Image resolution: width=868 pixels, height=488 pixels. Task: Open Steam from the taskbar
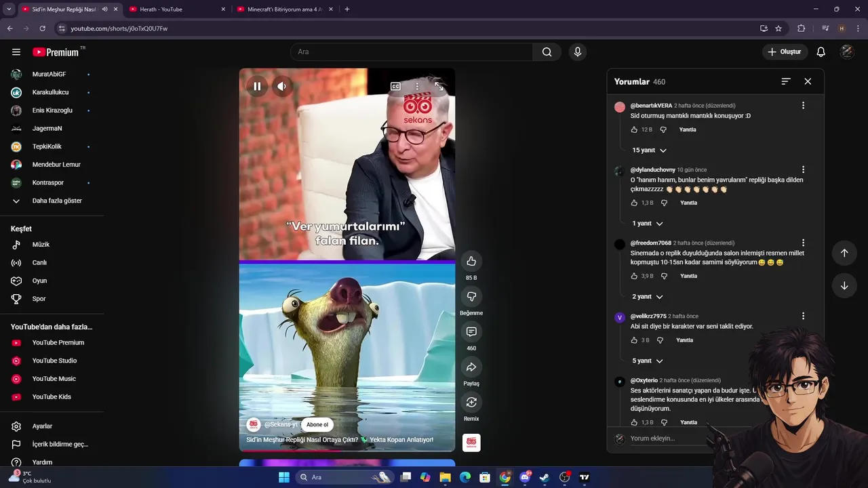click(x=544, y=477)
